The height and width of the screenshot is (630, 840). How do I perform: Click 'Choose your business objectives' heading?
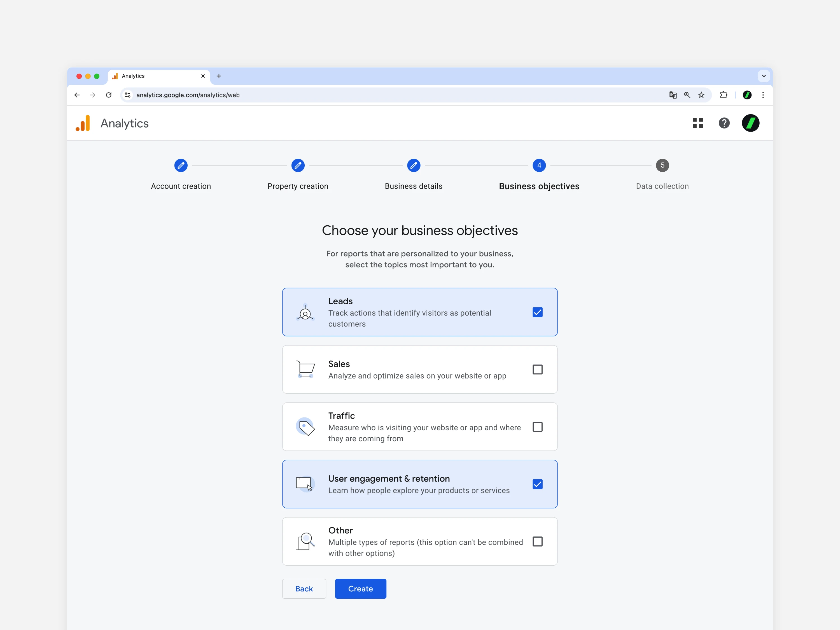pyautogui.click(x=420, y=230)
